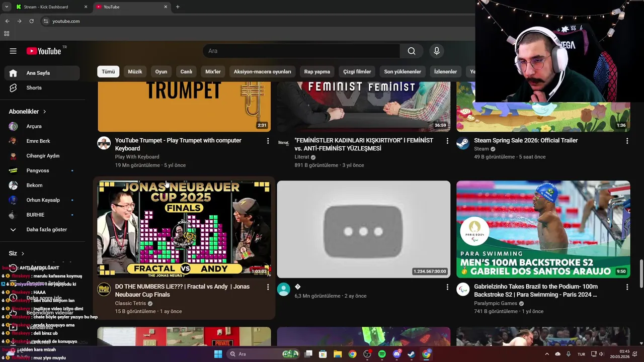This screenshot has width=644, height=362.
Task: Select the Tümü filter chip
Action: (108, 71)
